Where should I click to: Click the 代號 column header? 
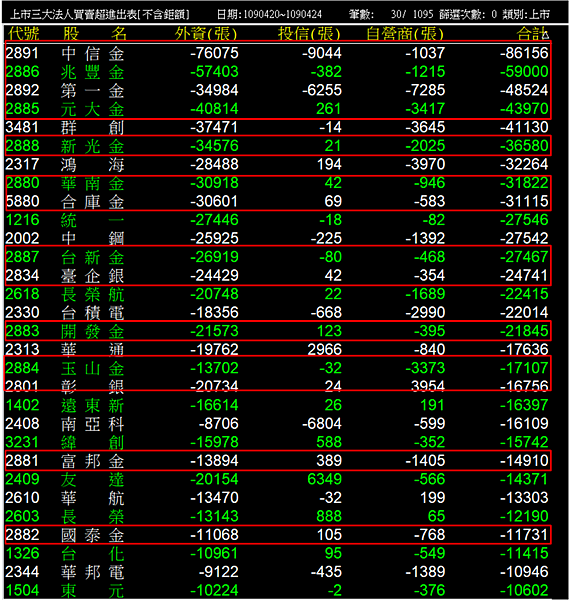click(x=23, y=34)
